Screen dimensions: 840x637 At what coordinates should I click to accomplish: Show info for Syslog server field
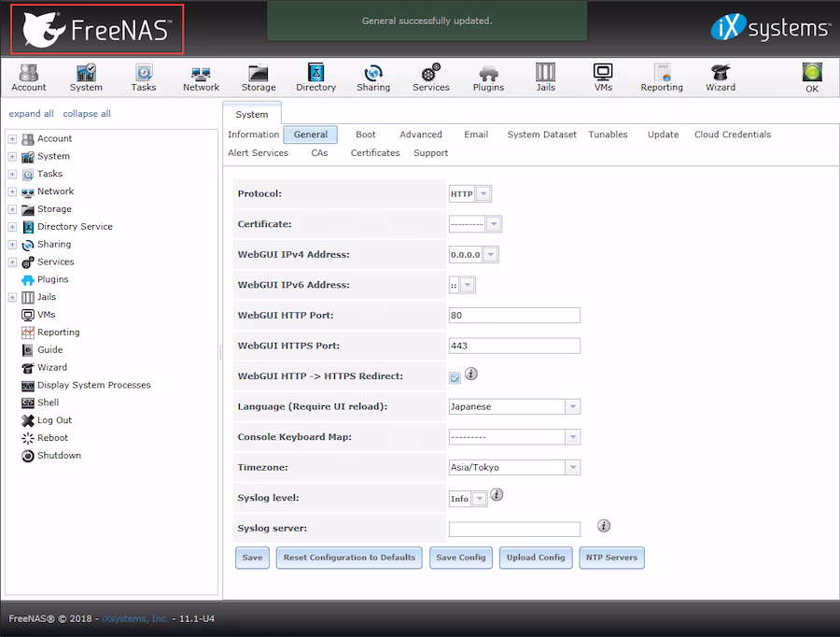point(604,526)
